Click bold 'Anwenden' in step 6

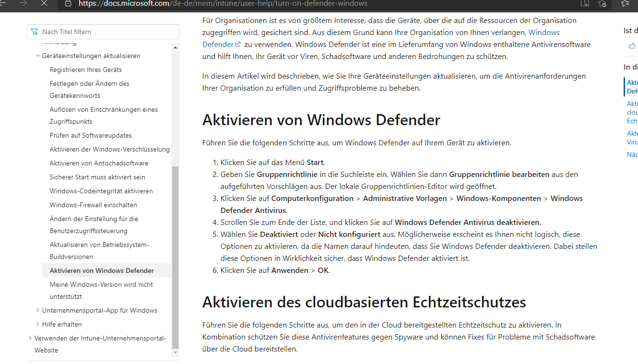290,270
